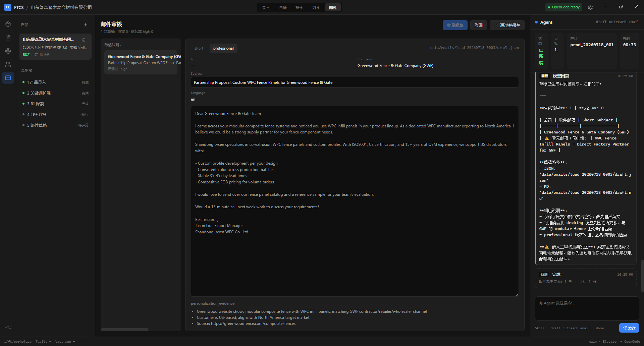644x346 pixels.
Task: Click the personalization_evidence heading
Action: [213, 303]
